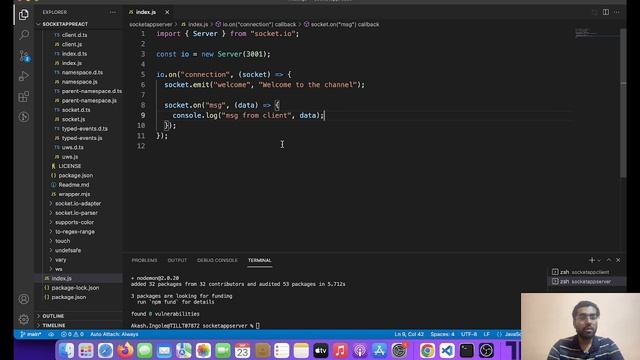
Task: Select the TERMINAL panel tab
Action: pyautogui.click(x=260, y=260)
